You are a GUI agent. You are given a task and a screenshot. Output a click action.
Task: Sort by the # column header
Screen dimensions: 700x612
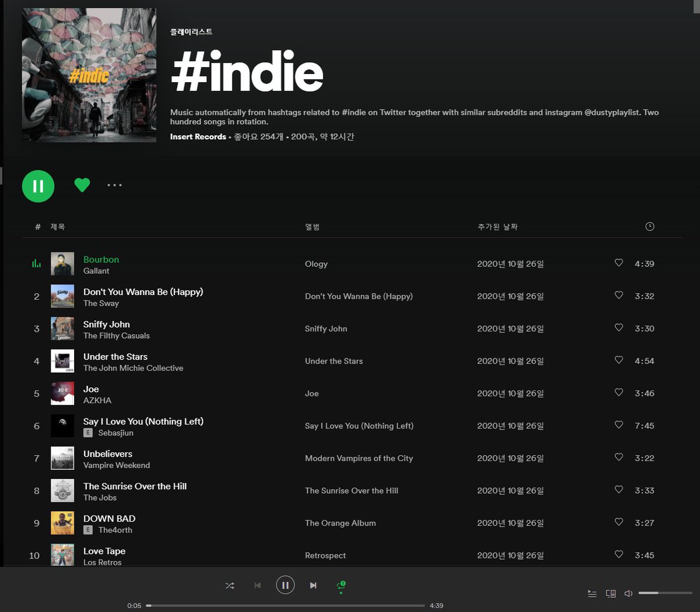38,227
